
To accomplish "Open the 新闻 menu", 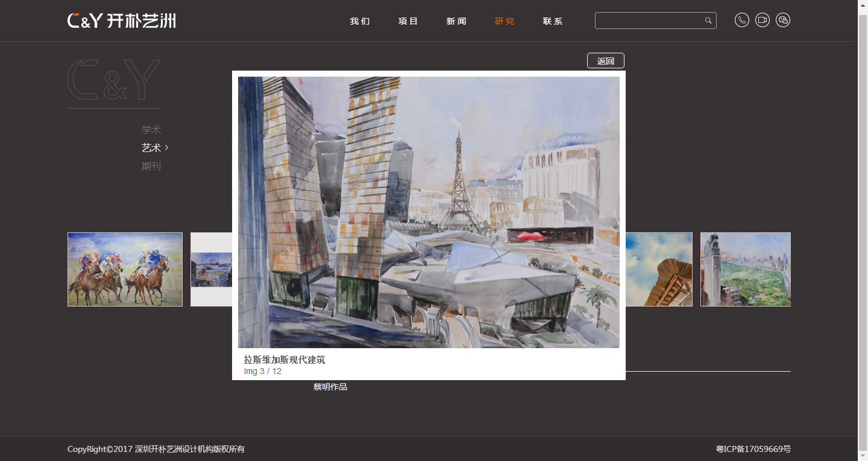I will coord(456,21).
